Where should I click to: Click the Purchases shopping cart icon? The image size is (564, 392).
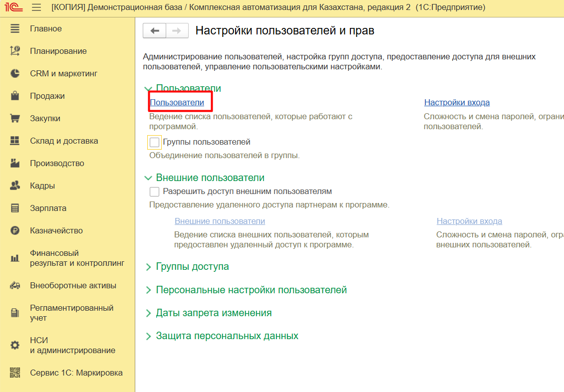pyautogui.click(x=15, y=118)
